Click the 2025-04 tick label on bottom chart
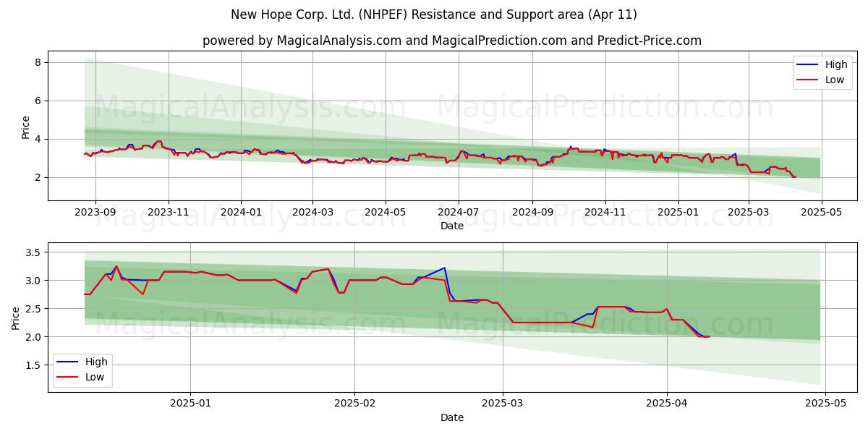The image size is (868, 434). pos(666,404)
